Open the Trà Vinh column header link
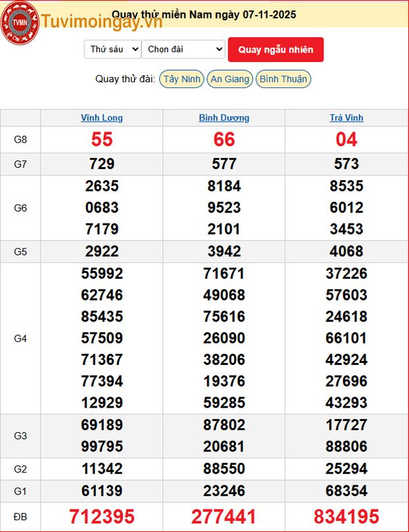 [x=346, y=118]
